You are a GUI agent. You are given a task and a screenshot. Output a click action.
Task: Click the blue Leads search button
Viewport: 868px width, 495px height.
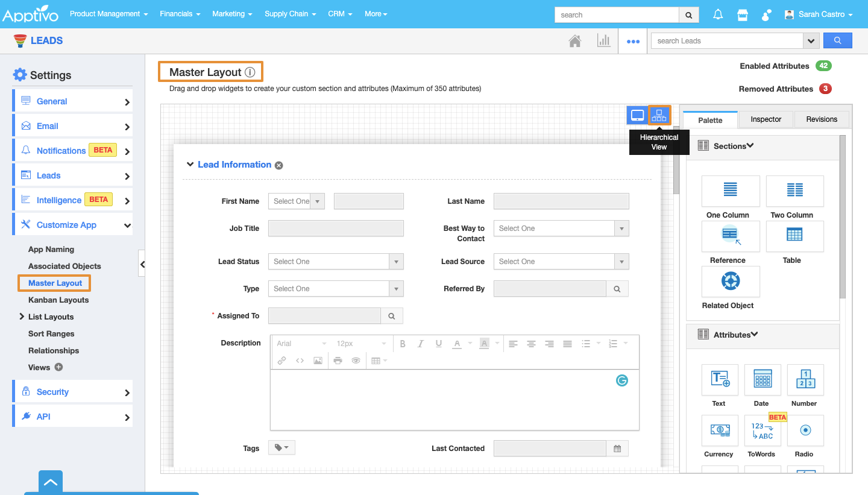pyautogui.click(x=837, y=40)
